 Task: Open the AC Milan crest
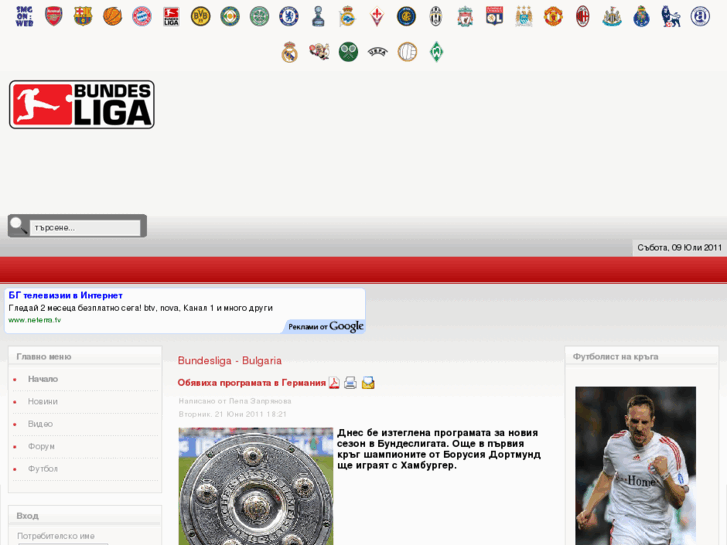pos(583,17)
